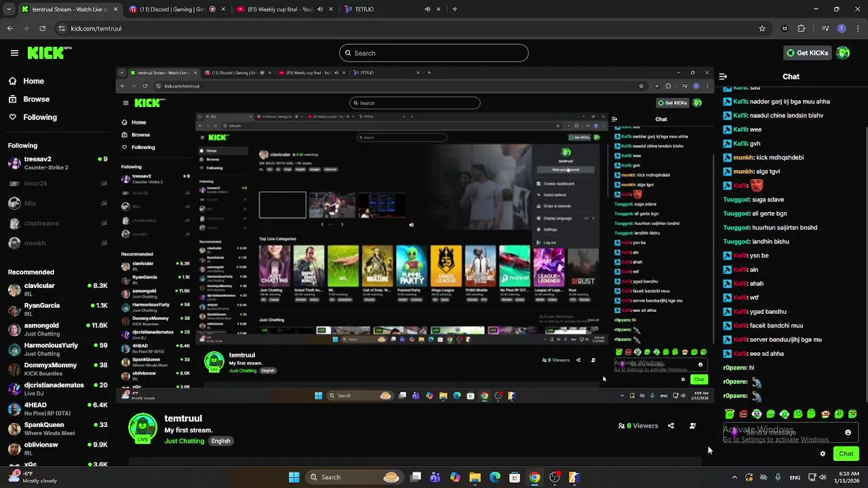Open clavicular's recommended channel
Screen dimensions: 868x488
click(58, 289)
